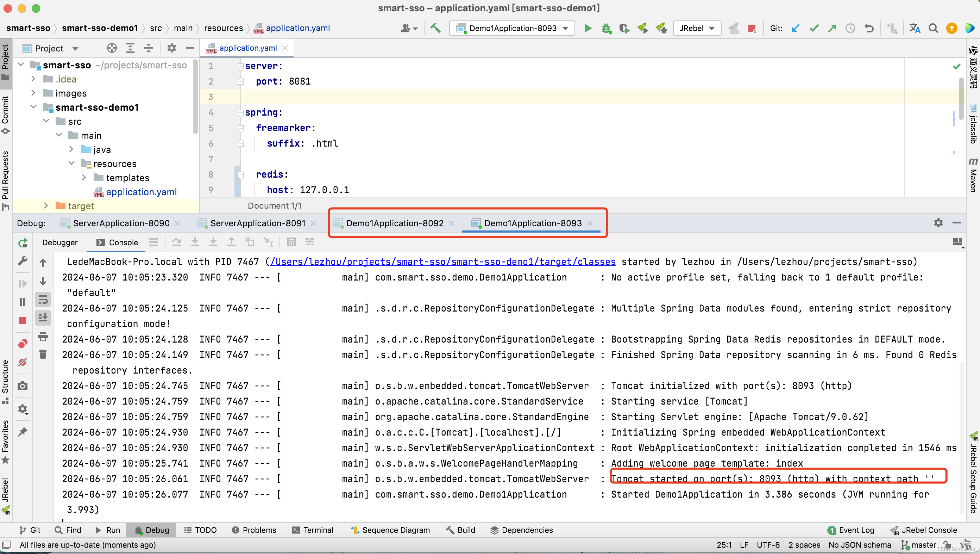Toggle soft-wrap in console
980x554 pixels.
click(43, 300)
